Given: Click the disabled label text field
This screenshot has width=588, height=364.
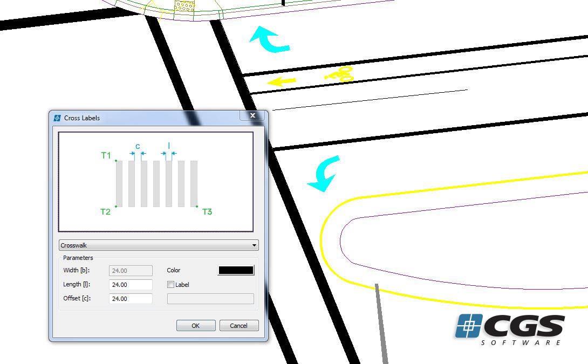Looking at the screenshot, I should coord(210,299).
